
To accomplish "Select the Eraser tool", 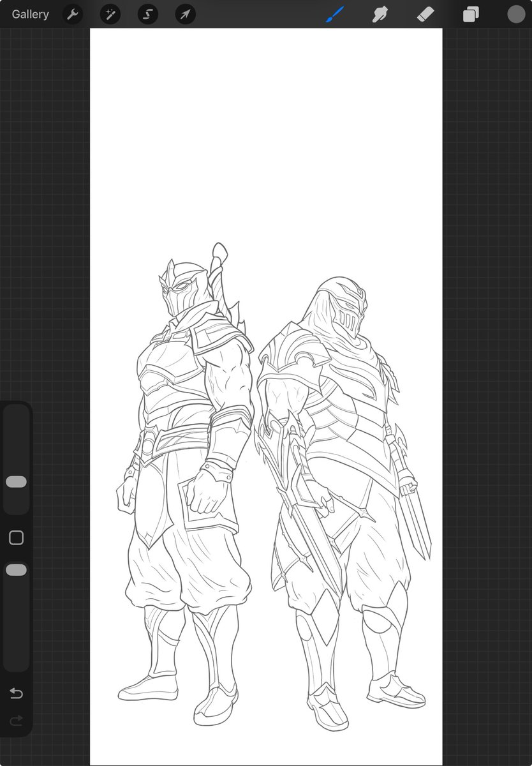I will [425, 14].
